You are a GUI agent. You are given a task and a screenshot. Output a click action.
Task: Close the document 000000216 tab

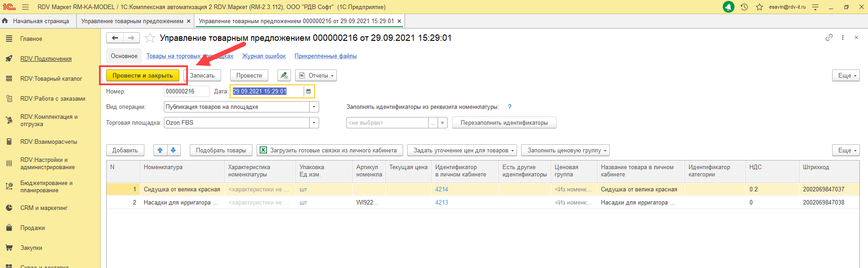(x=399, y=21)
